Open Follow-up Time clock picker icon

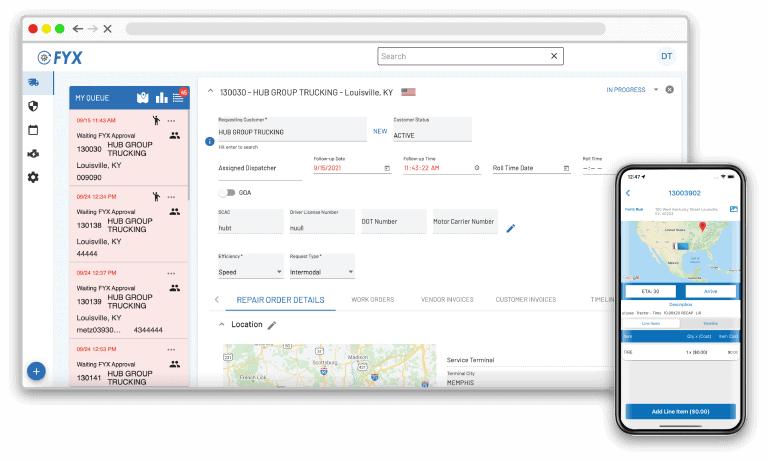tap(477, 168)
